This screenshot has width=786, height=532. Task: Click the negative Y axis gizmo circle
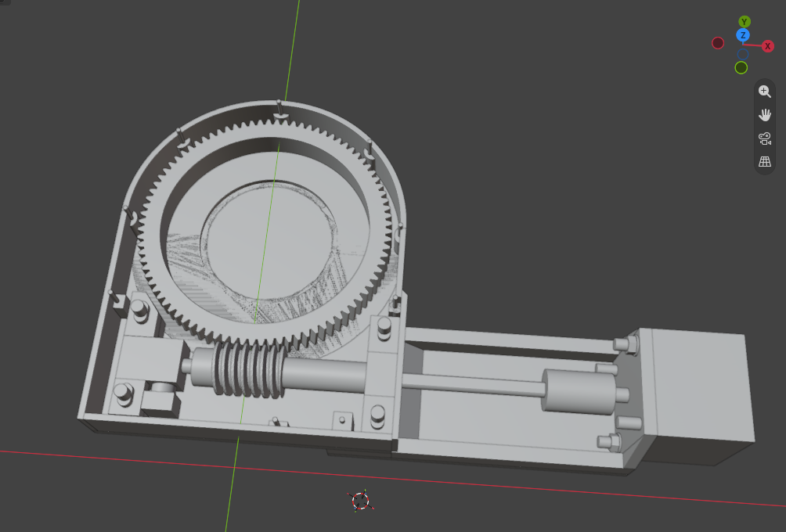741,67
